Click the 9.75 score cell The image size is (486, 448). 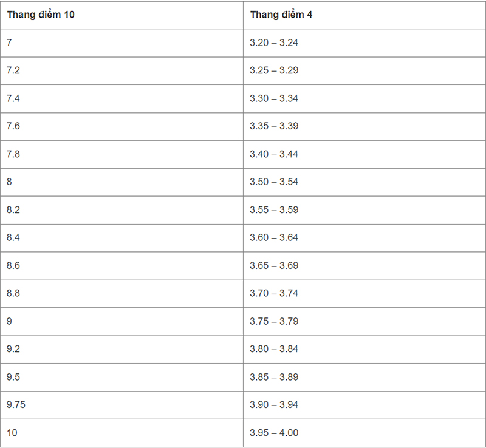[122, 406]
